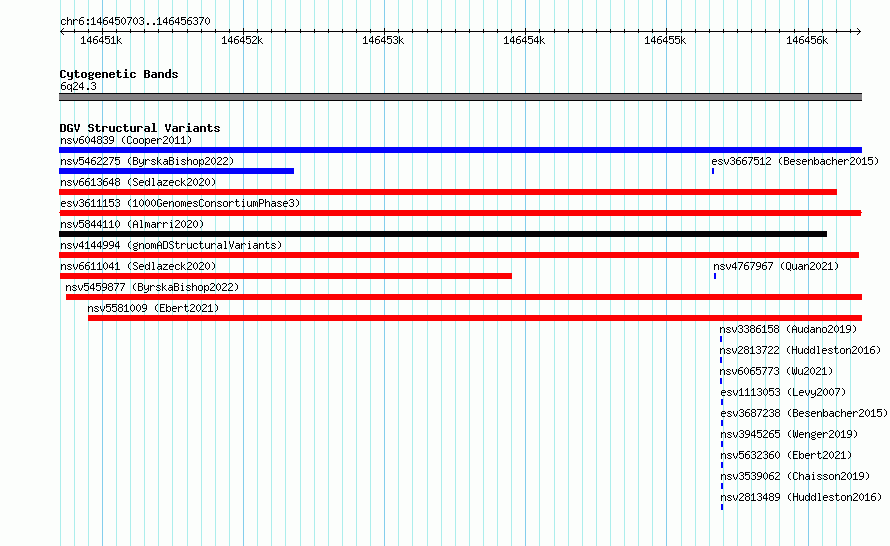Image resolution: width=890 pixels, height=546 pixels.
Task: Click the red nsv5581009 variant bar
Action: point(475,318)
